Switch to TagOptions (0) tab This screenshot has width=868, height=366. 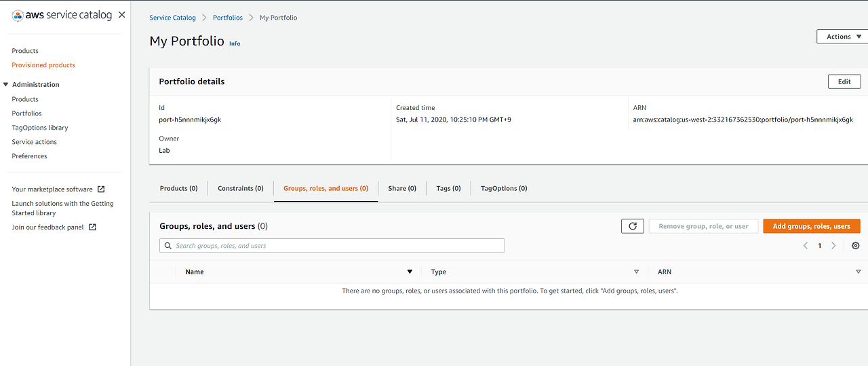point(504,189)
